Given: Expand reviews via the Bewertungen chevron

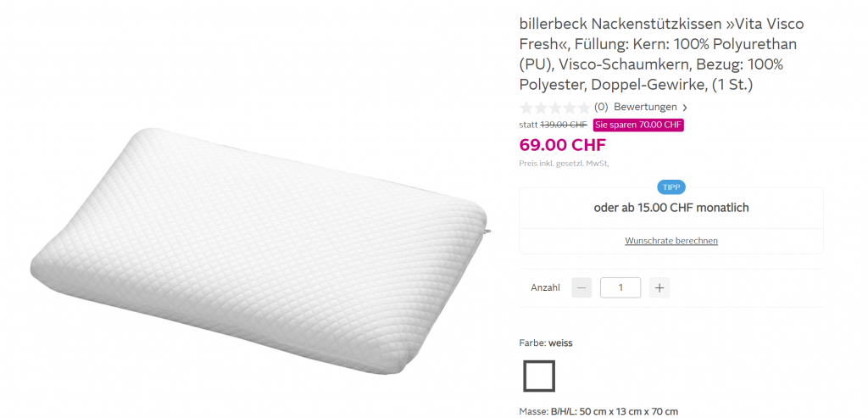Looking at the screenshot, I should [x=685, y=108].
